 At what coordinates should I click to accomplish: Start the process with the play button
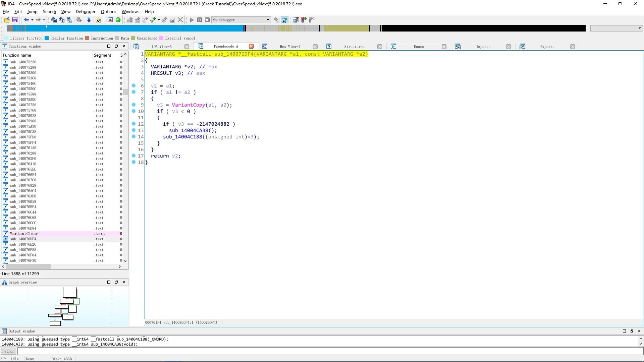(192, 20)
